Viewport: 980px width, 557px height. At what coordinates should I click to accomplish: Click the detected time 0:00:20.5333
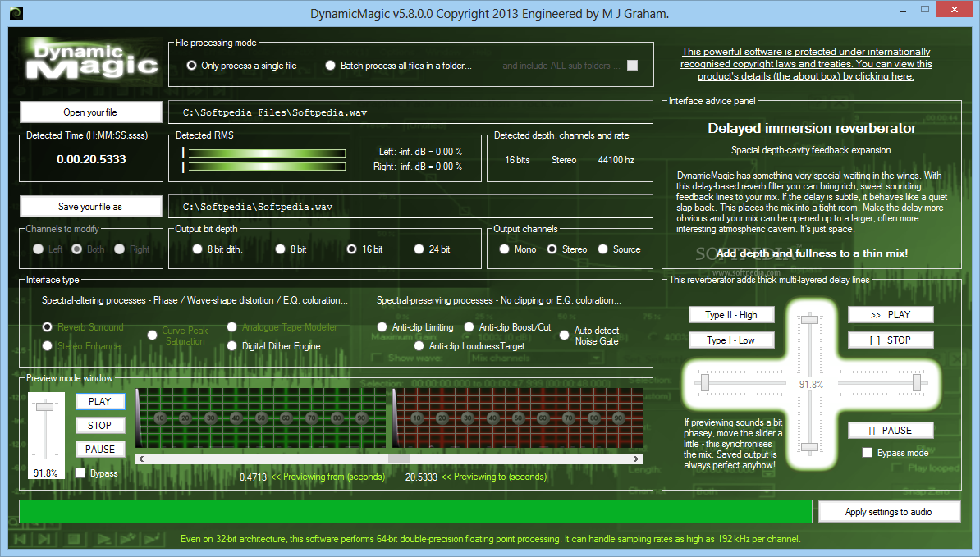coord(91,159)
